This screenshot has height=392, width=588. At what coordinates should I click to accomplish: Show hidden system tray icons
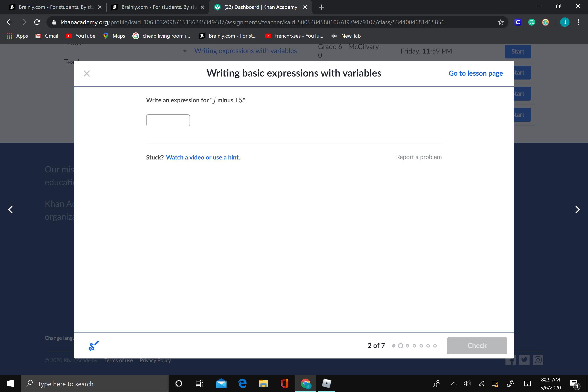coord(453,383)
